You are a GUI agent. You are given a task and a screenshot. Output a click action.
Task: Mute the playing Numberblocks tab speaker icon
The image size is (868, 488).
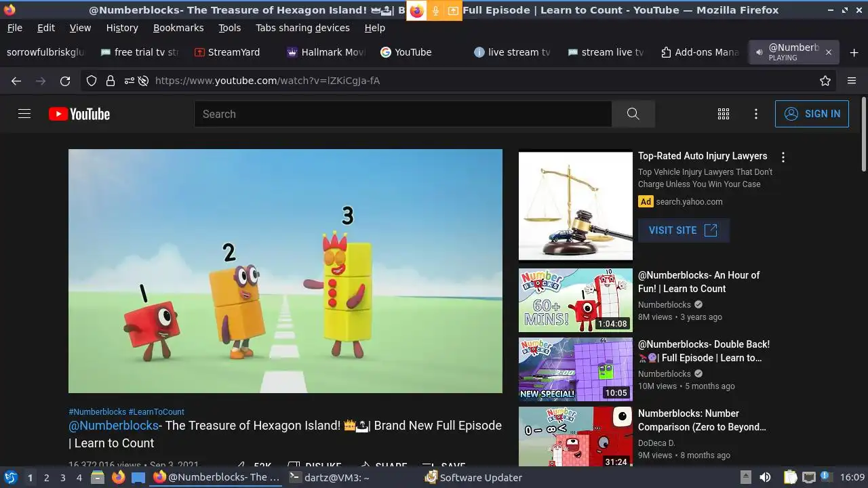pos(759,52)
